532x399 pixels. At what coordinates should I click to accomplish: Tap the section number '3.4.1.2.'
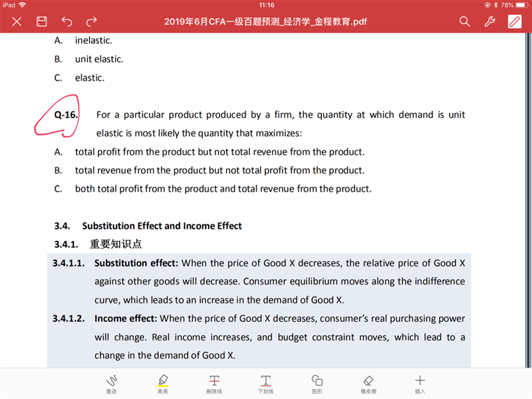pyautogui.click(x=68, y=319)
